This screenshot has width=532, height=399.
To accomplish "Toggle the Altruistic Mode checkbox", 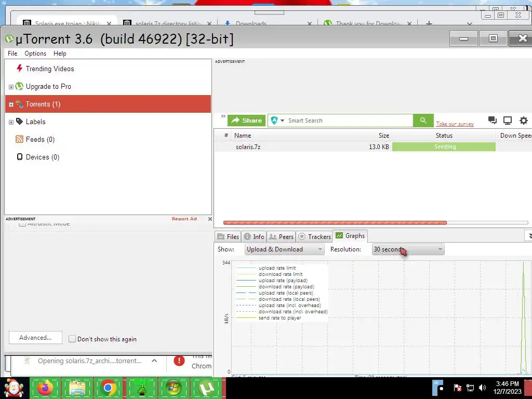I will click(22, 224).
